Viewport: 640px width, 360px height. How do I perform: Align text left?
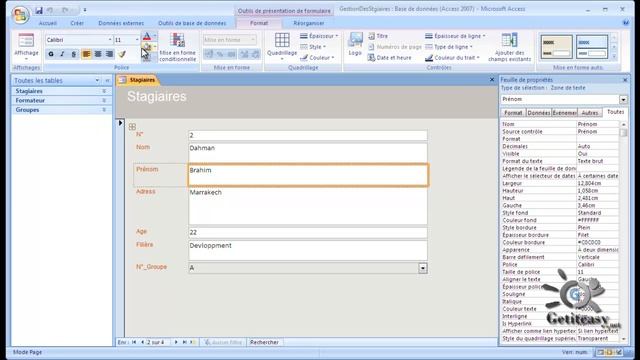(86, 54)
